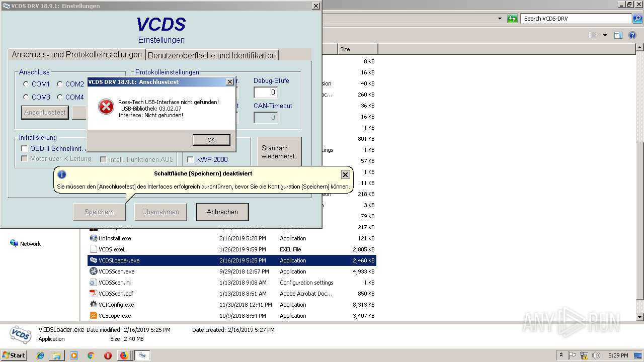Viewport: 644px width, 362px height.
Task: Click the Change your view icon
Action: pos(593,35)
